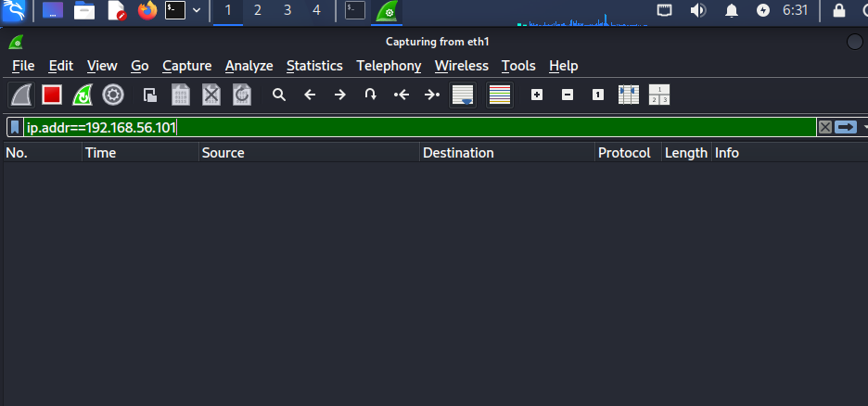The width and height of the screenshot is (868, 406).
Task: Open a capture file icon
Action: [150, 95]
